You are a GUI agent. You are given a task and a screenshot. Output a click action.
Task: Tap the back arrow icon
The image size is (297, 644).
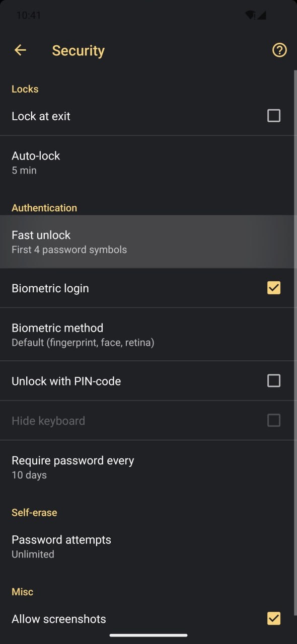pos(20,50)
